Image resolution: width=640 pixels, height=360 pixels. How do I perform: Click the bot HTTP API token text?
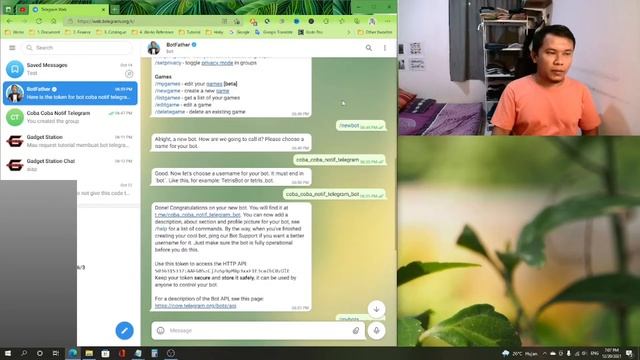click(x=222, y=271)
